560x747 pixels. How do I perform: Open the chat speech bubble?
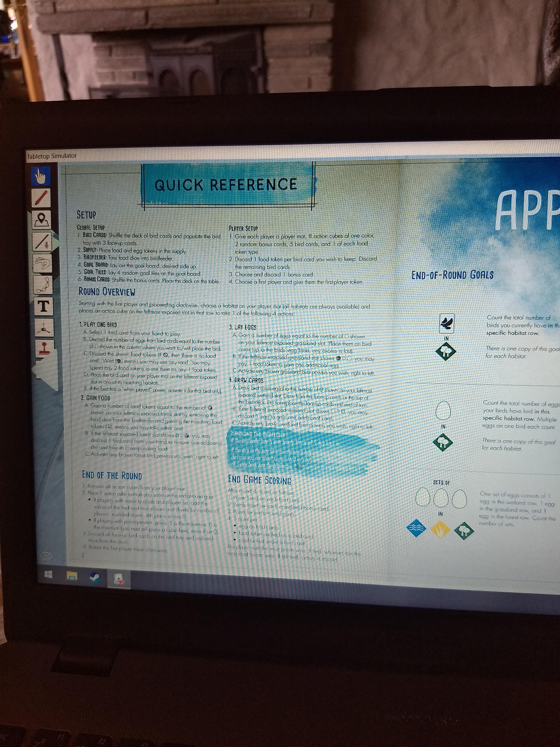46,555
